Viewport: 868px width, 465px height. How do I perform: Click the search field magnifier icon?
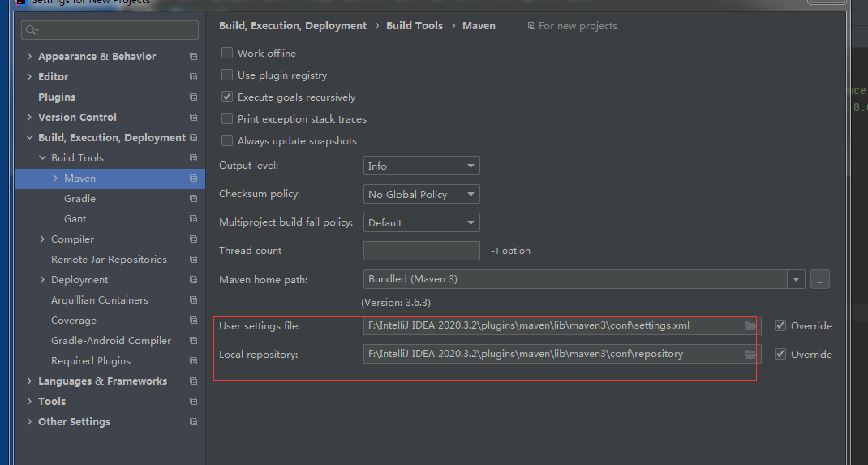tap(31, 30)
